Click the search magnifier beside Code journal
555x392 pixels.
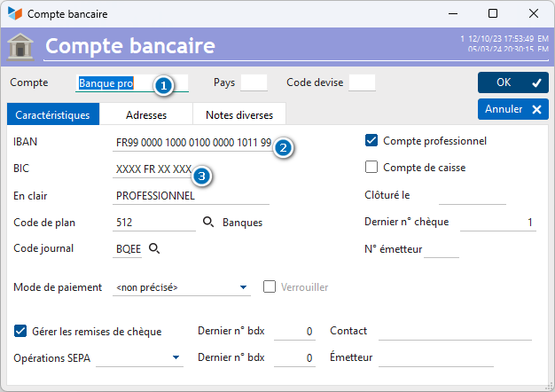click(154, 248)
